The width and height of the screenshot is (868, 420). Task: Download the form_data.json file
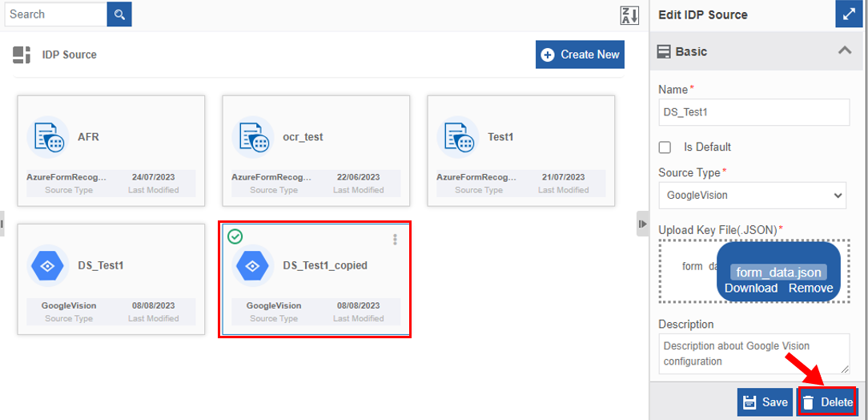click(750, 288)
